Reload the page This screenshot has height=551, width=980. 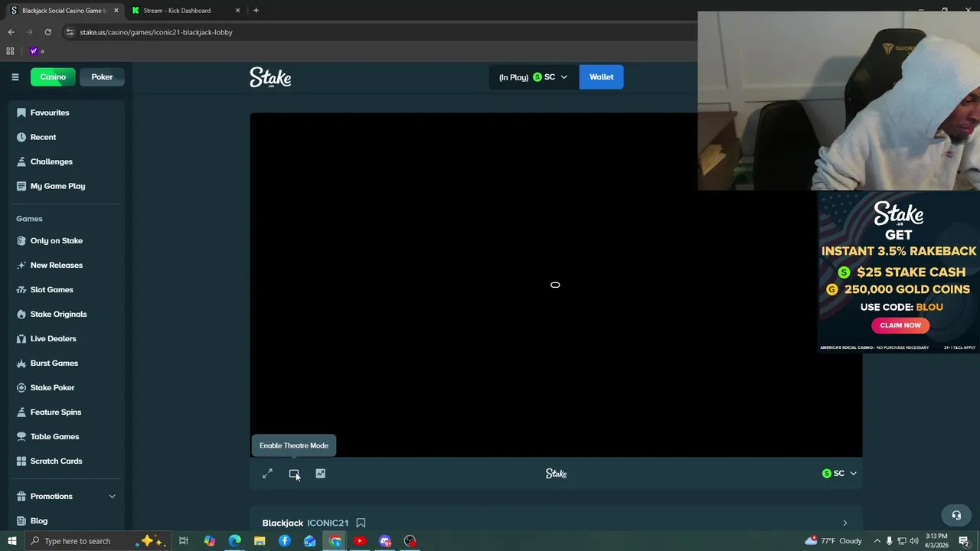[47, 32]
